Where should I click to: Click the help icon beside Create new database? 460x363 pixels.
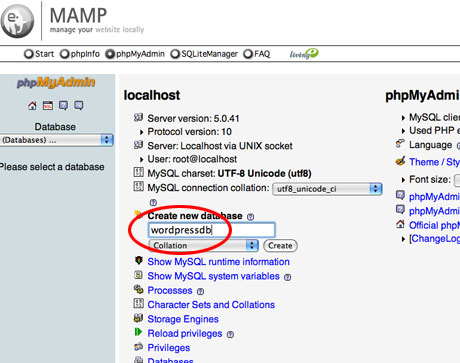pos(250,217)
